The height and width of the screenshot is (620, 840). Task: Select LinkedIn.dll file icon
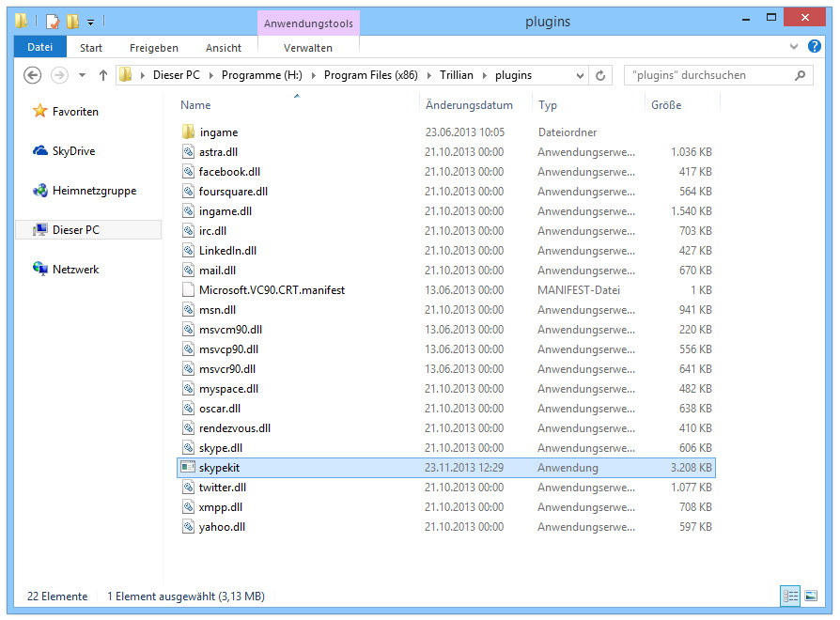coord(188,251)
